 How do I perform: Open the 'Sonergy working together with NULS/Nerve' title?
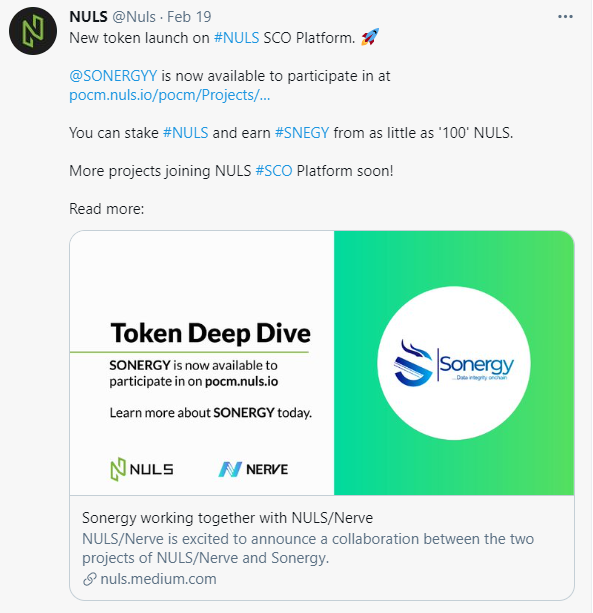tap(227, 518)
